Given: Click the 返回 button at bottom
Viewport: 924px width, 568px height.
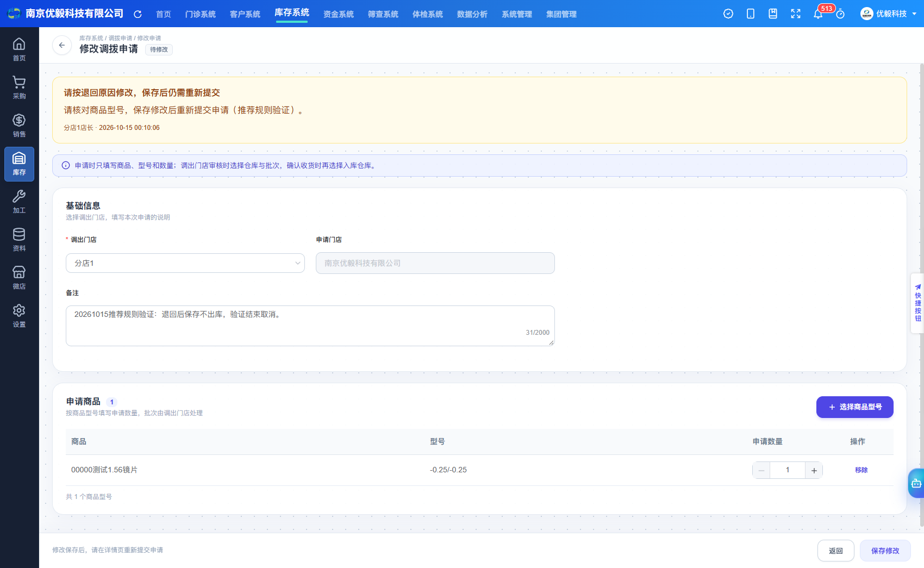Looking at the screenshot, I should point(836,551).
